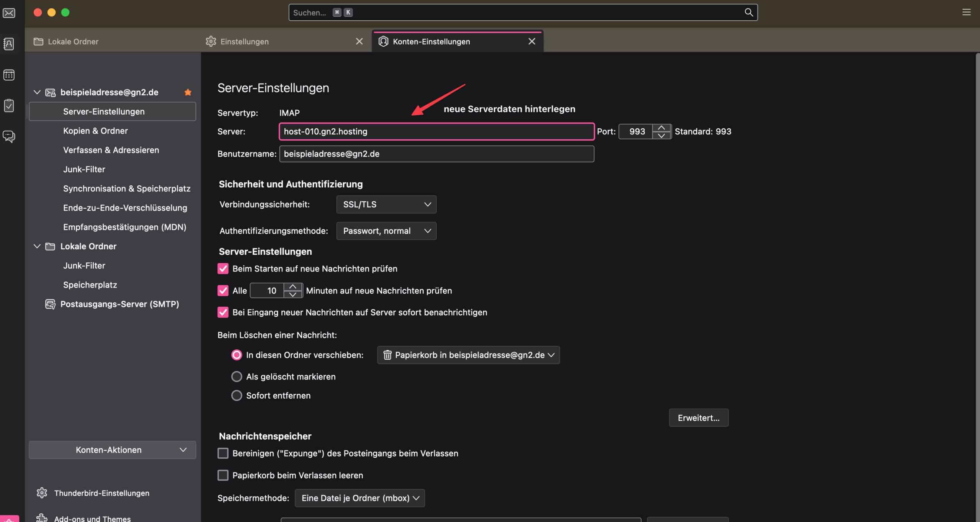Image resolution: width=980 pixels, height=522 pixels.
Task: Click the Port number field
Action: click(636, 131)
